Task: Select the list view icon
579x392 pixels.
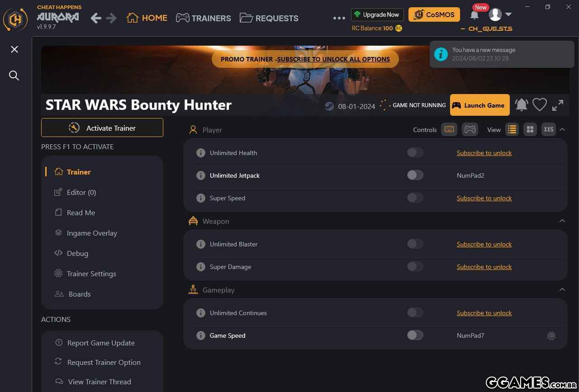Action: pos(512,129)
